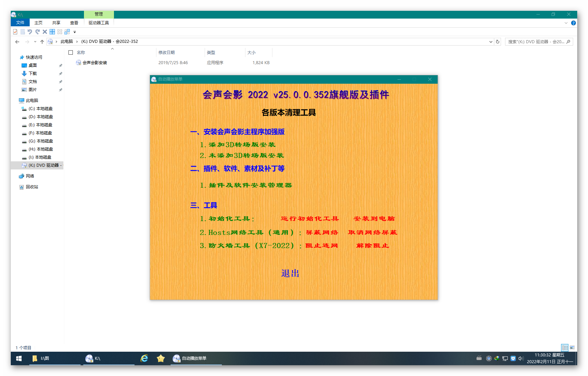Viewport: 588px width, 376px height.
Task: Switch to 自动播放菜单 taskbar button
Action: point(196,358)
